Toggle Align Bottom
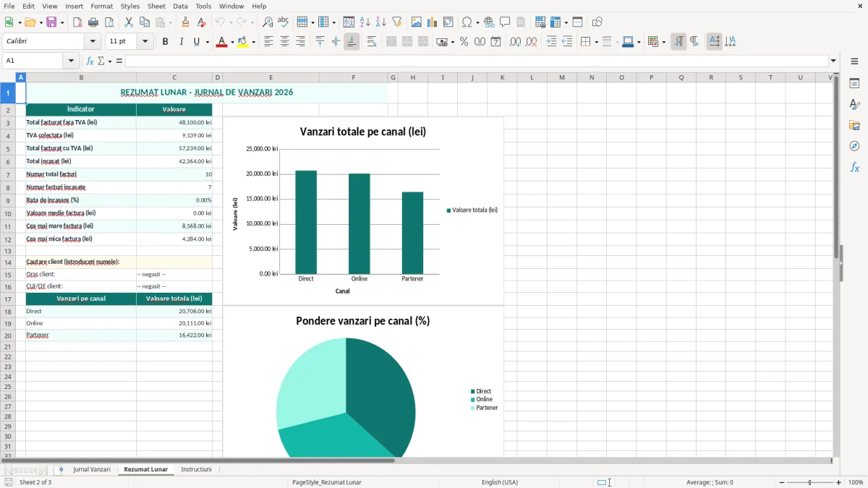Viewport: 868px width, 488px height. pyautogui.click(x=352, y=42)
